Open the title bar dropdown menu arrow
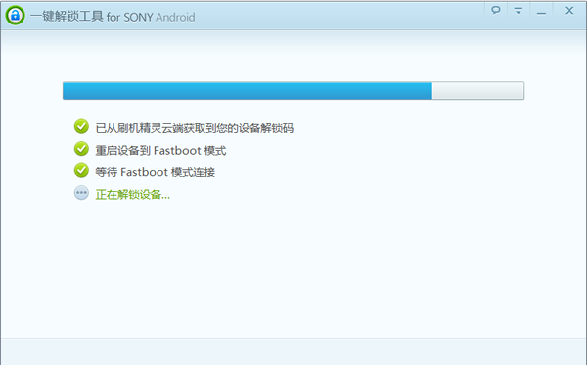Image resolution: width=588 pixels, height=365 pixels. click(519, 11)
